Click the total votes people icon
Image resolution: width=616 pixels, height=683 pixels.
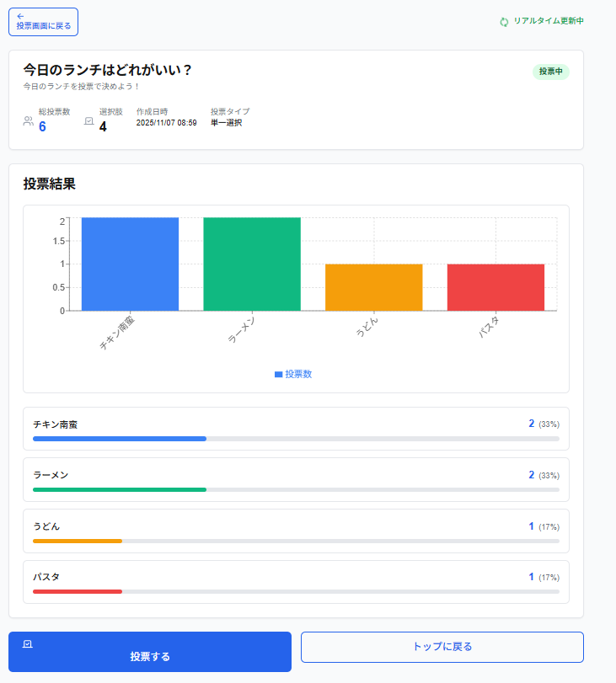tap(29, 121)
